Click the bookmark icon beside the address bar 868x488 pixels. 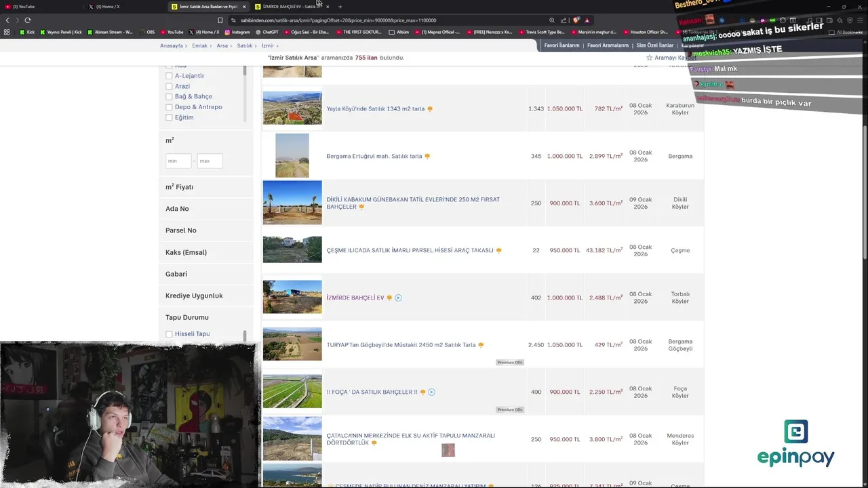click(220, 20)
